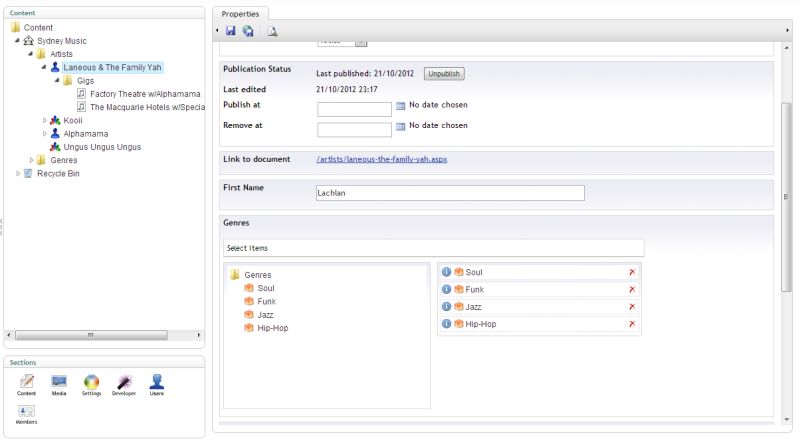The height and width of the screenshot is (443, 800).
Task: Open the Members section
Action: [27, 414]
